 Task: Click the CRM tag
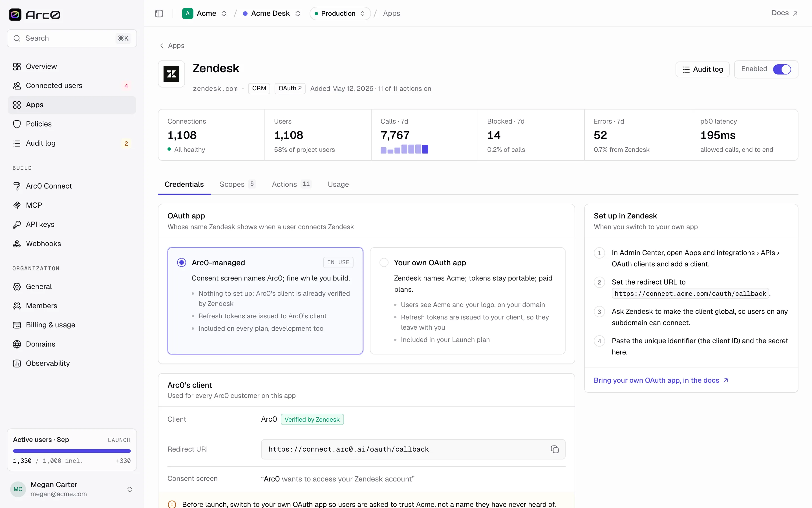point(259,88)
